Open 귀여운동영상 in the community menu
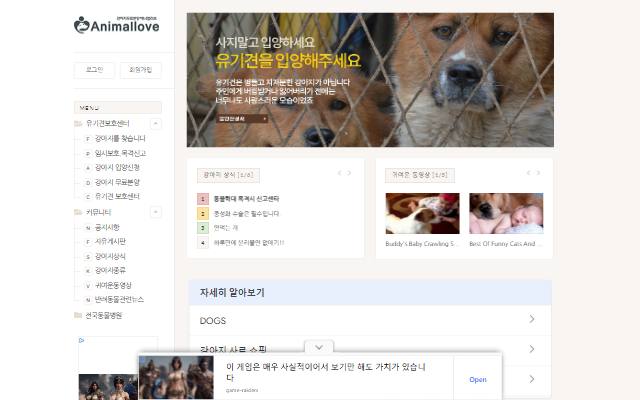 click(x=113, y=285)
